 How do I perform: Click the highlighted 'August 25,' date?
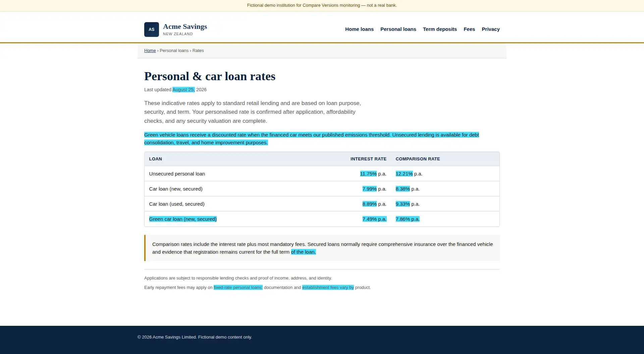point(183,90)
